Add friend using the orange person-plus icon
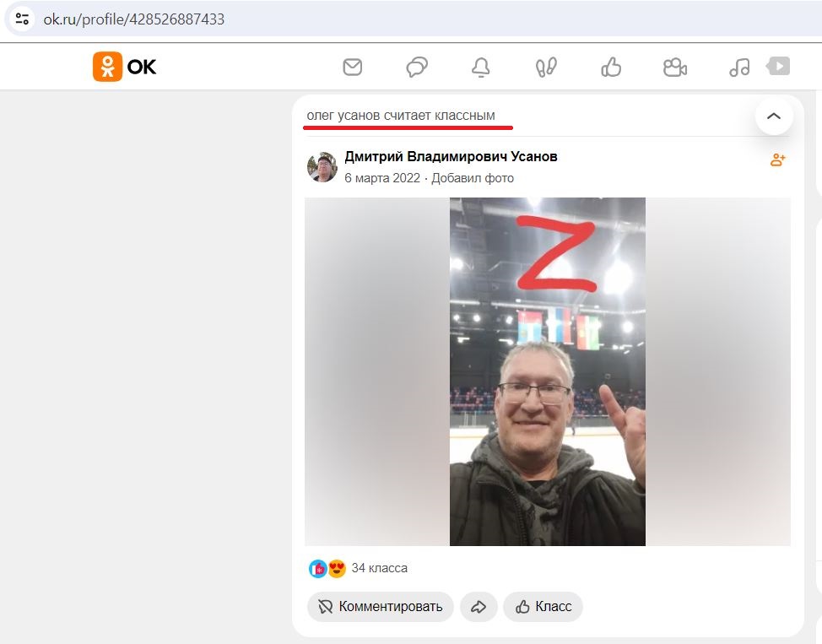Screen dimensions: 822x644 pyautogui.click(x=777, y=160)
